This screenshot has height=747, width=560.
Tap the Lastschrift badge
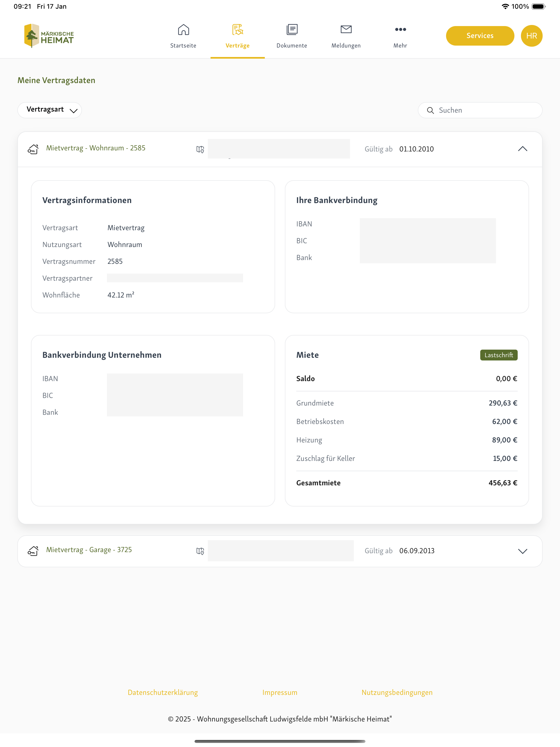499,355
